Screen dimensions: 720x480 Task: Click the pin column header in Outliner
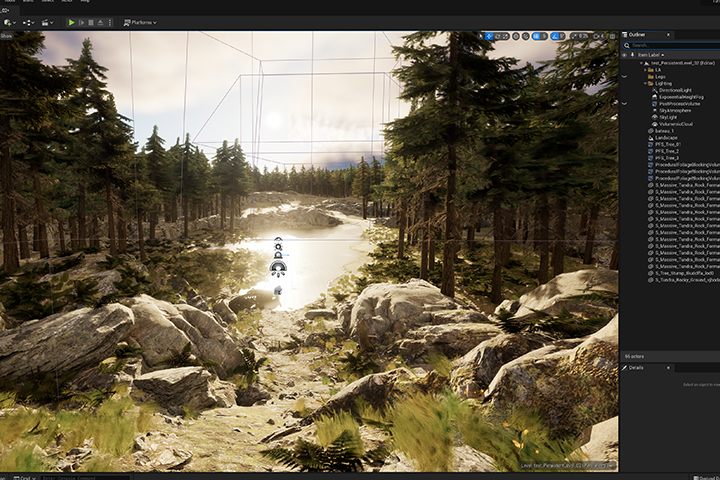(x=632, y=55)
